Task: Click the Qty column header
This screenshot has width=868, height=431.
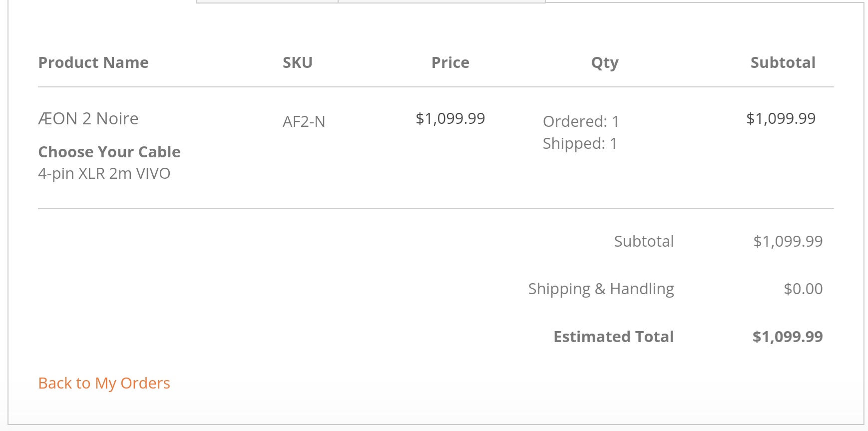Action: pos(604,63)
